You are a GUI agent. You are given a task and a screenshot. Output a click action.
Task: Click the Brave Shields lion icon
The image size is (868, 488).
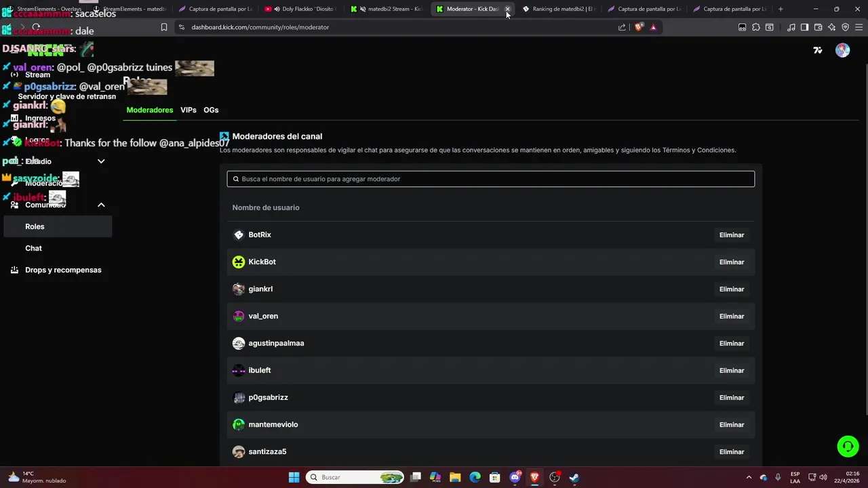[x=639, y=27]
